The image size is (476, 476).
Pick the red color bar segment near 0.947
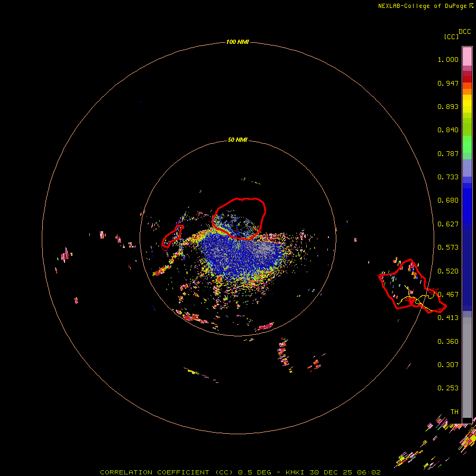click(x=467, y=79)
